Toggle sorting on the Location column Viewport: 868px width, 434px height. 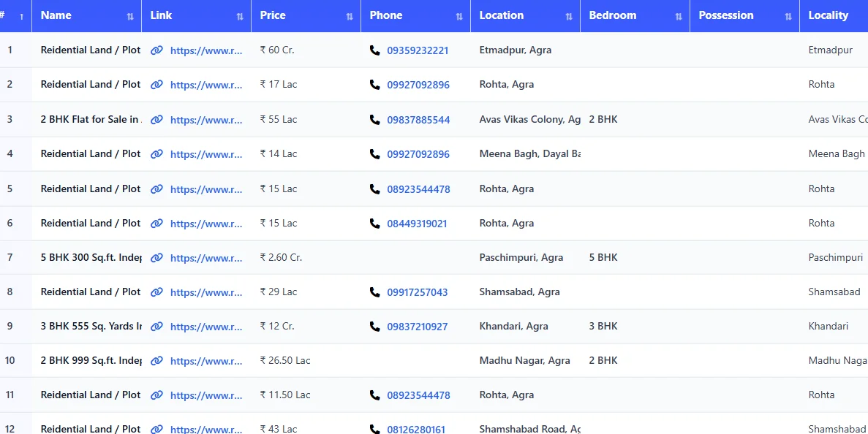570,15
